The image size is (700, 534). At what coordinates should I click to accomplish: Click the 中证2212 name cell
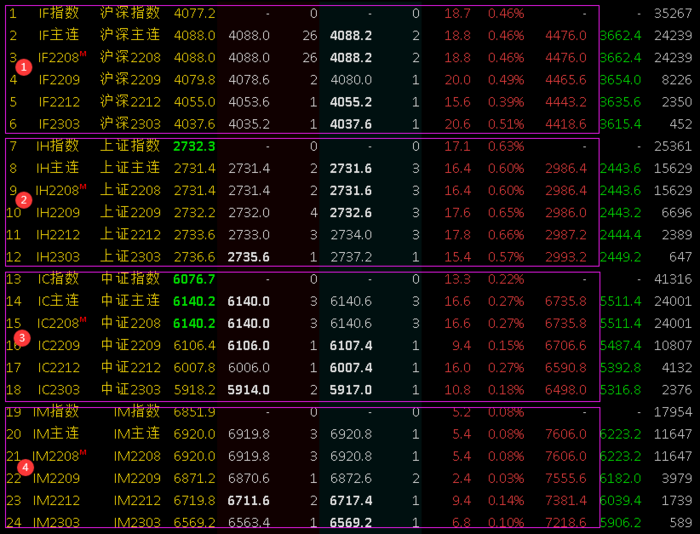tap(130, 367)
